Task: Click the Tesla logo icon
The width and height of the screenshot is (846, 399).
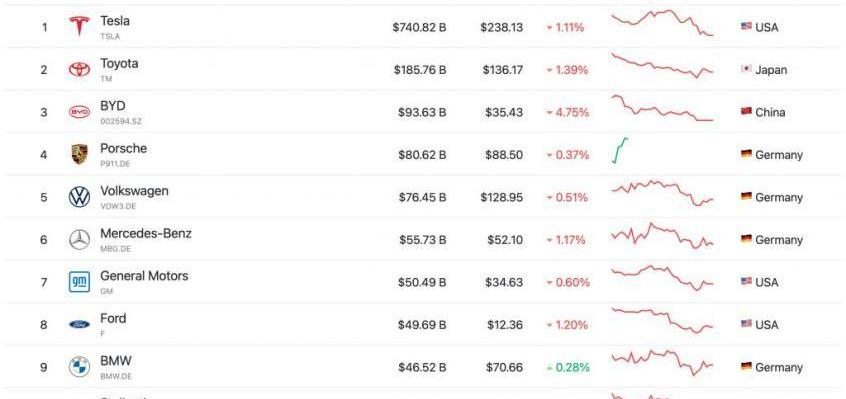Action: tap(79, 26)
